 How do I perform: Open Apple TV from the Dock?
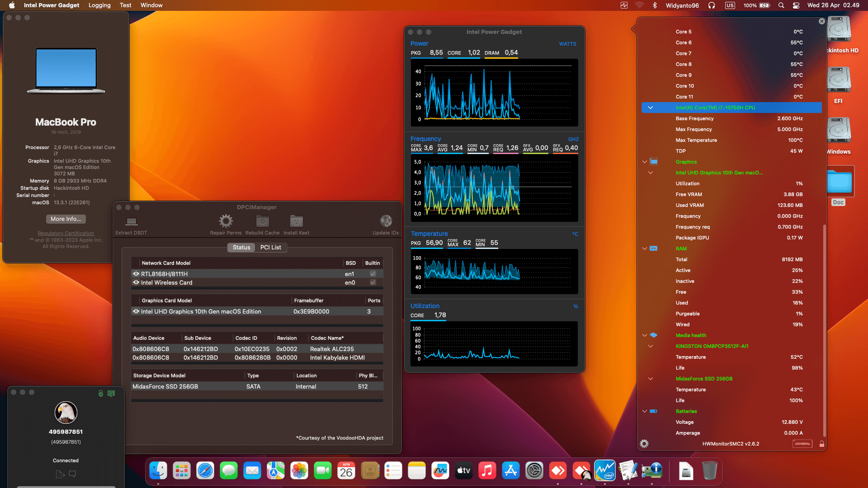point(464,471)
